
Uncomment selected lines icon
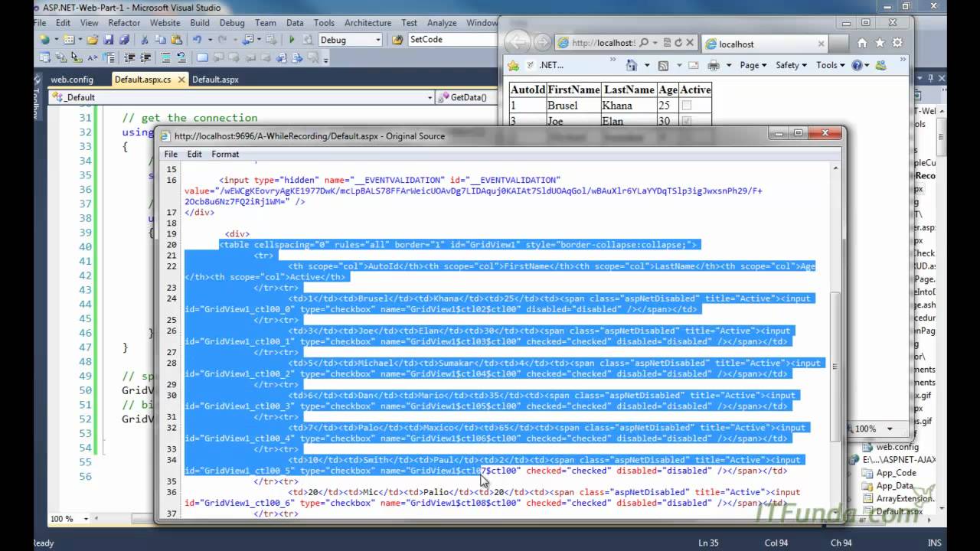[181, 57]
